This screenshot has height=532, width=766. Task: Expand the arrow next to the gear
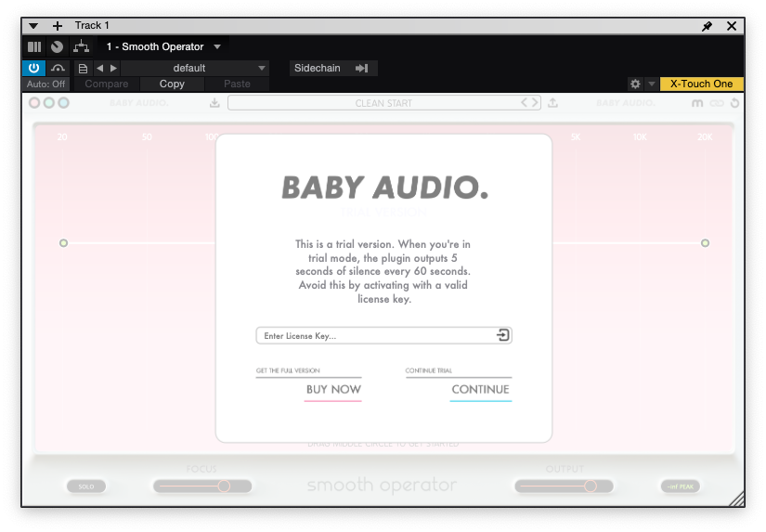click(x=651, y=84)
